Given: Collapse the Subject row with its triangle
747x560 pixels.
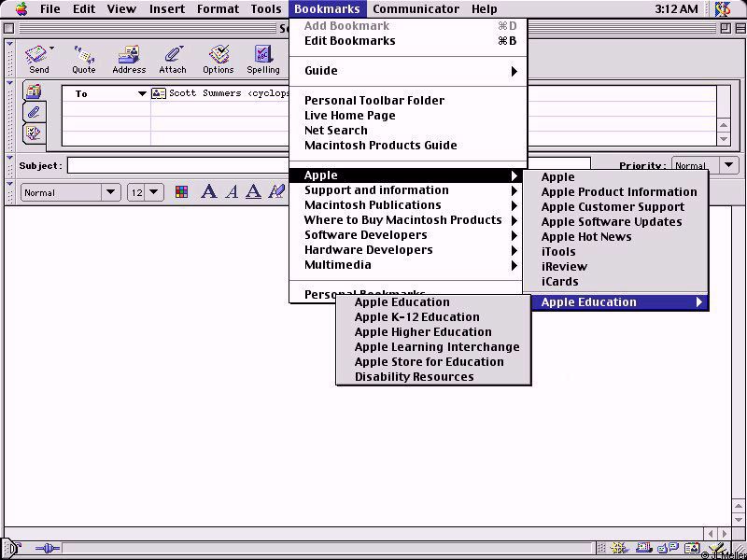Looking at the screenshot, I should tap(9, 157).
